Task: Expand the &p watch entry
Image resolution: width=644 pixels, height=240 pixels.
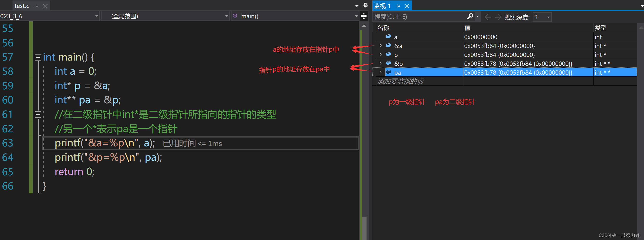Action: tap(380, 63)
